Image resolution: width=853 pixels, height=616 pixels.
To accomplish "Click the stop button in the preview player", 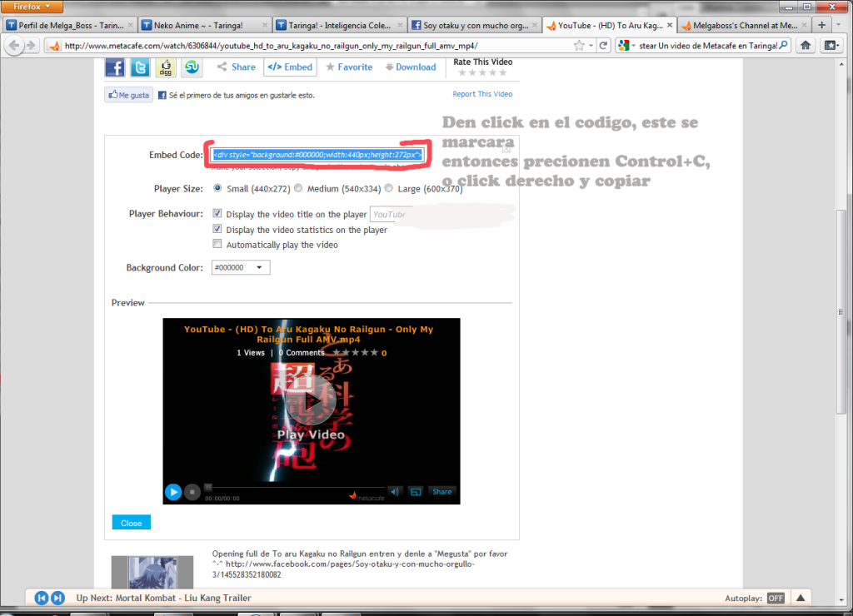I will click(x=192, y=492).
